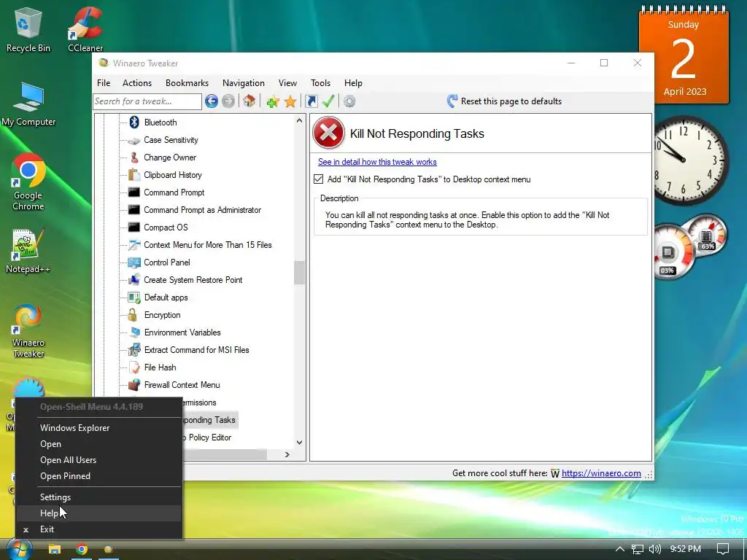Click the Encryption padlock icon

133,315
